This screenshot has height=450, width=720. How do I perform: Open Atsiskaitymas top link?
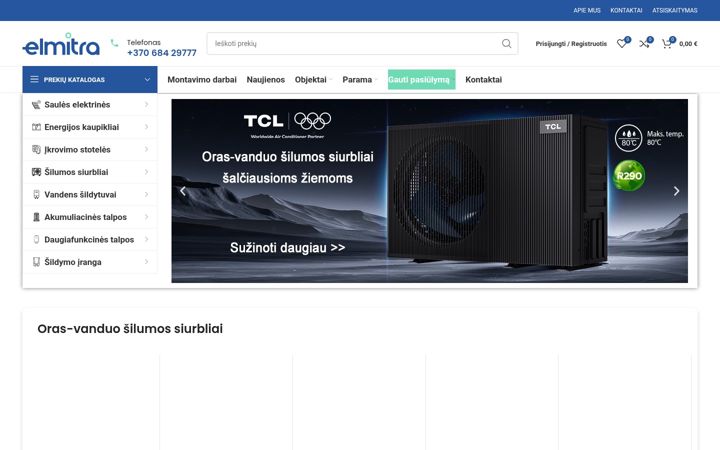point(675,10)
